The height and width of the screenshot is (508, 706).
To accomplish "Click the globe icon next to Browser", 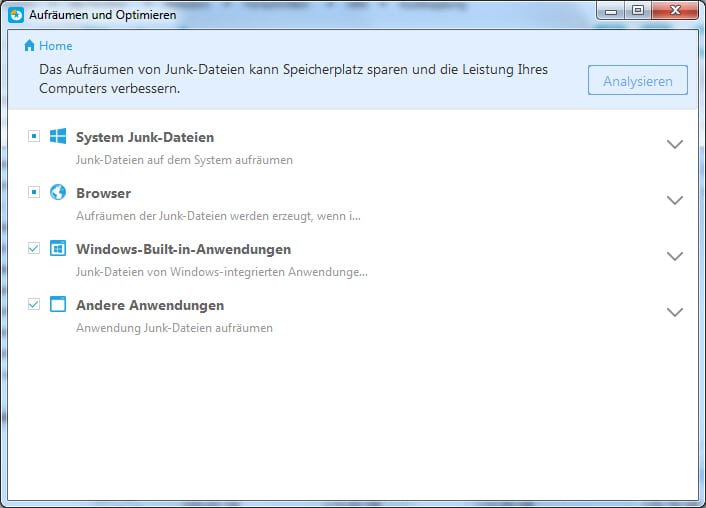I will 58,192.
